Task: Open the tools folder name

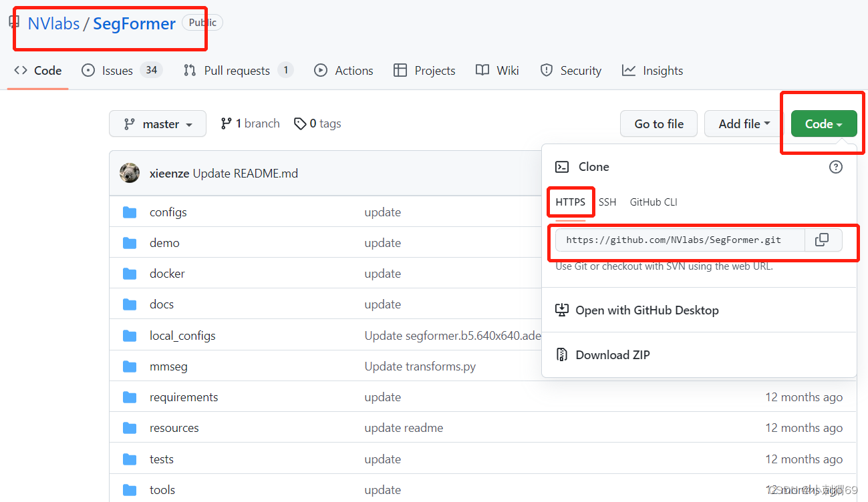Action: coord(162,490)
